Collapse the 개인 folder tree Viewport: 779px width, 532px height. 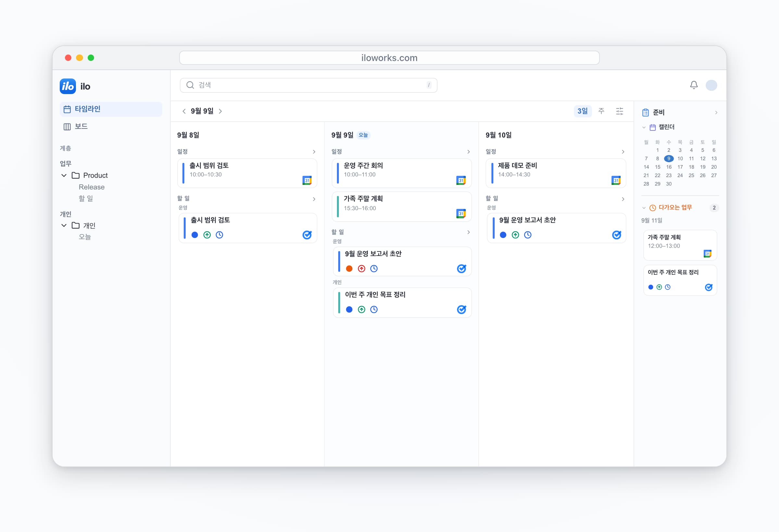click(64, 225)
